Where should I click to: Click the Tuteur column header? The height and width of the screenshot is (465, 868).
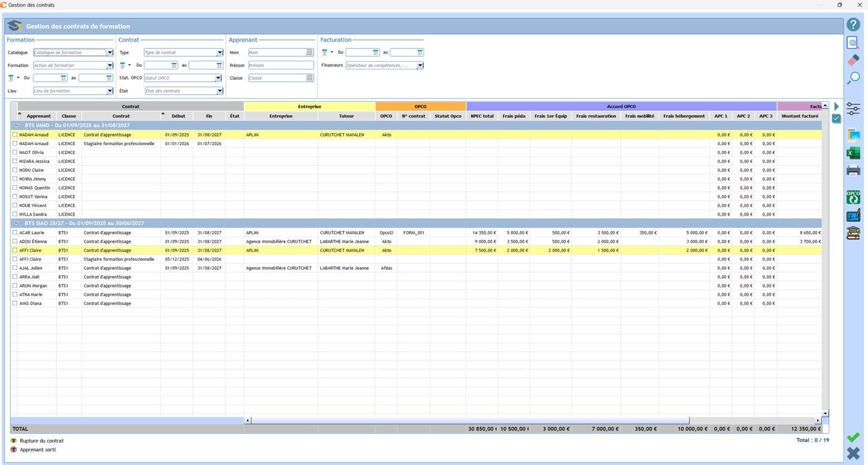click(x=346, y=116)
